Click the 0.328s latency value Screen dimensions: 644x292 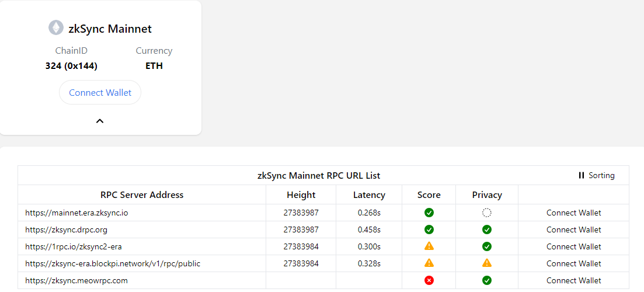click(x=369, y=263)
